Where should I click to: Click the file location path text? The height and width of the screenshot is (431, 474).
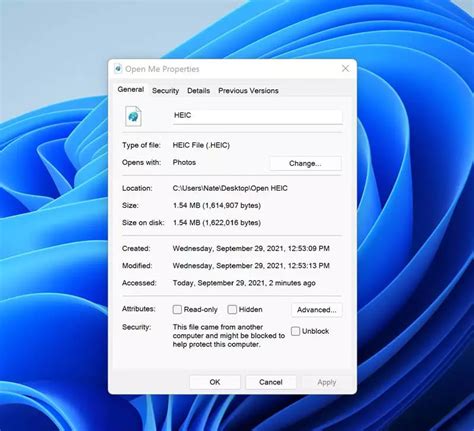230,188
